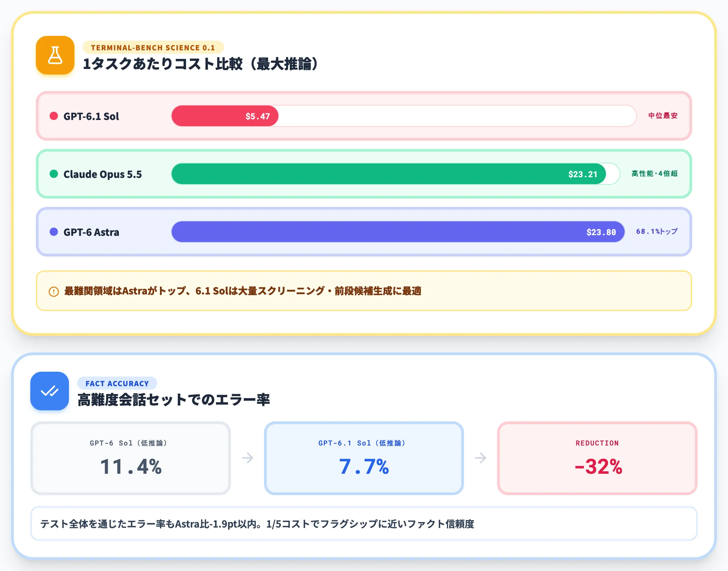This screenshot has width=728, height=571.
Task: Click the REDUCTION card label
Action: tap(597, 443)
